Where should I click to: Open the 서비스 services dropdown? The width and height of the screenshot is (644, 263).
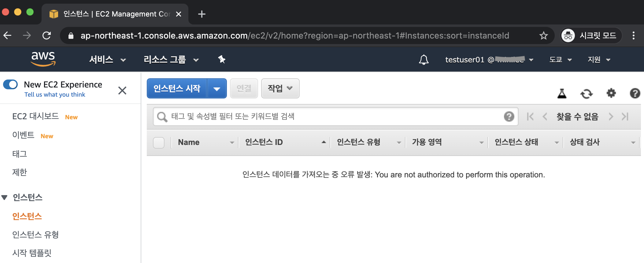coord(107,60)
